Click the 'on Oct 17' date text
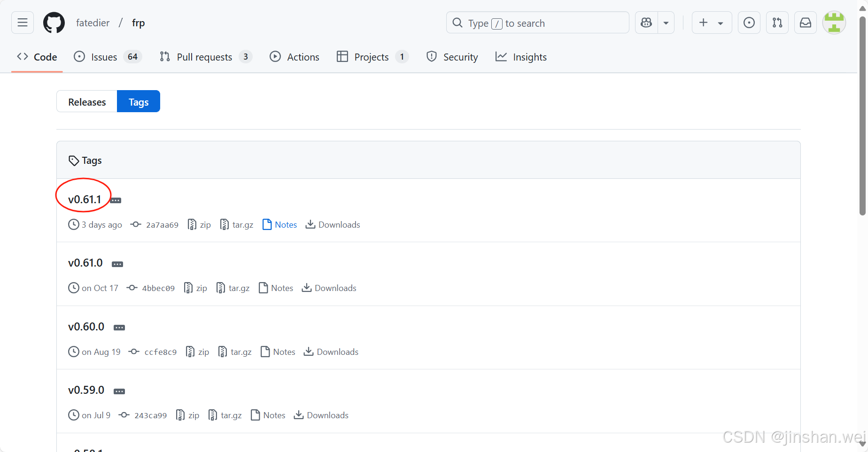 coord(100,288)
